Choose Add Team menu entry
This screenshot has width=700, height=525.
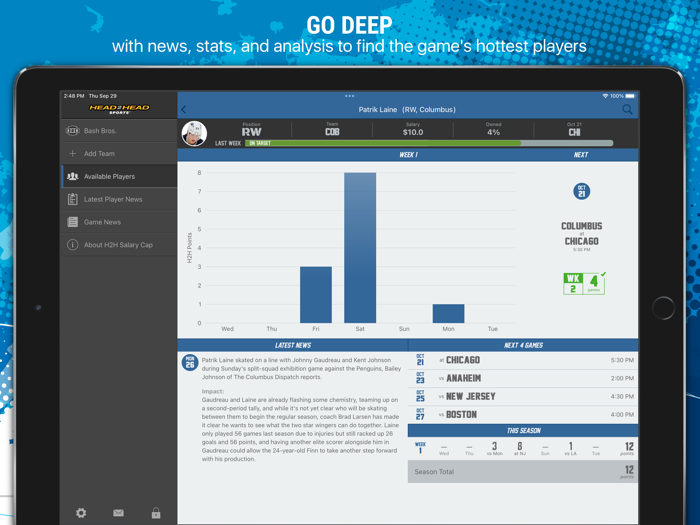tap(119, 154)
